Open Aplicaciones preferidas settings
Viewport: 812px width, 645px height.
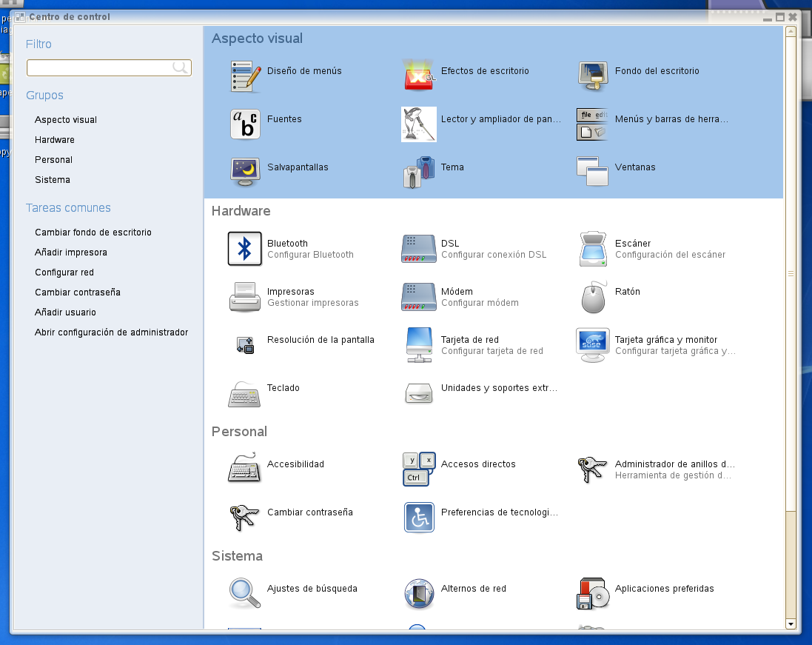593,593
